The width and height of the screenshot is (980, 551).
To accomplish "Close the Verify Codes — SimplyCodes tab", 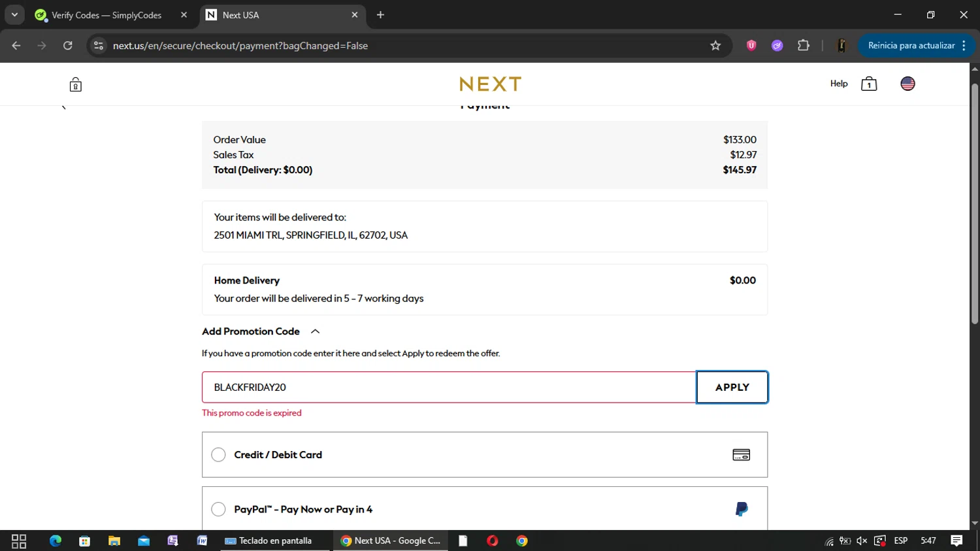I will pyautogui.click(x=184, y=15).
